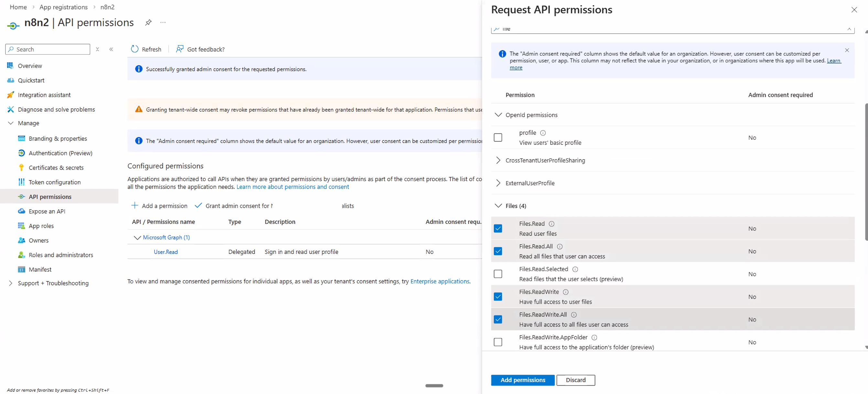This screenshot has height=394, width=868.
Task: Pin the API permissions page
Action: (148, 22)
